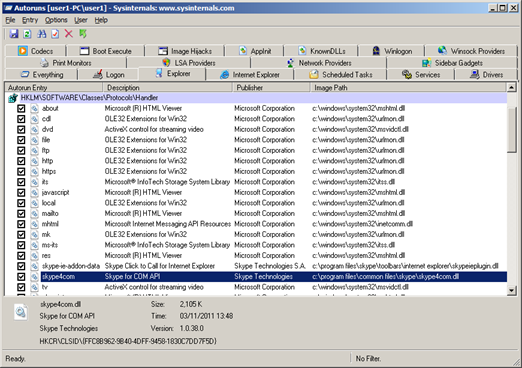This screenshot has width=522, height=368.
Task: Click the file icon for the res entry
Action: (x=35, y=256)
